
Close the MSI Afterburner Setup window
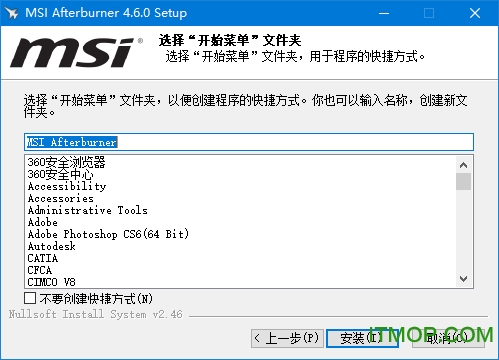click(x=475, y=13)
